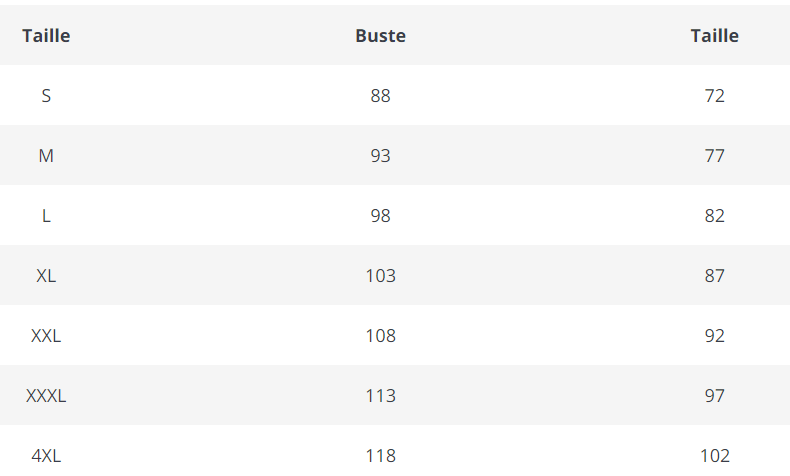Click waist value 102 in 4XL row
Viewport: 790px width, 476px height.
pyautogui.click(x=714, y=456)
